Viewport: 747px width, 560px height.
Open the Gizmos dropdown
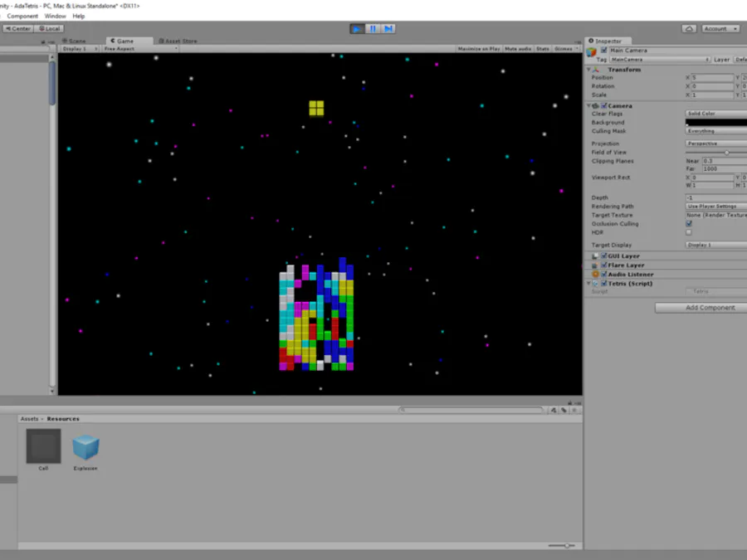click(x=566, y=49)
